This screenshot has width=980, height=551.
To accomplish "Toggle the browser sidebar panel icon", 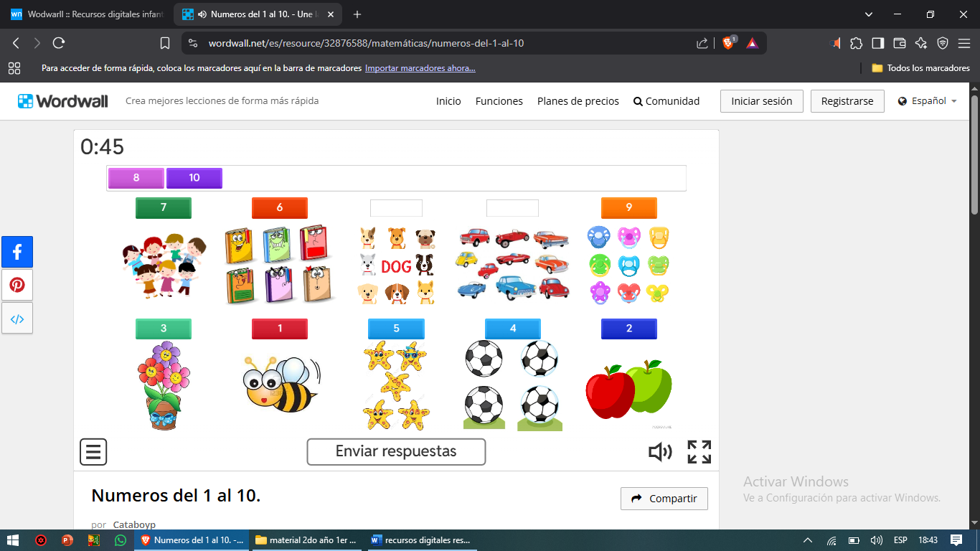I will click(877, 43).
